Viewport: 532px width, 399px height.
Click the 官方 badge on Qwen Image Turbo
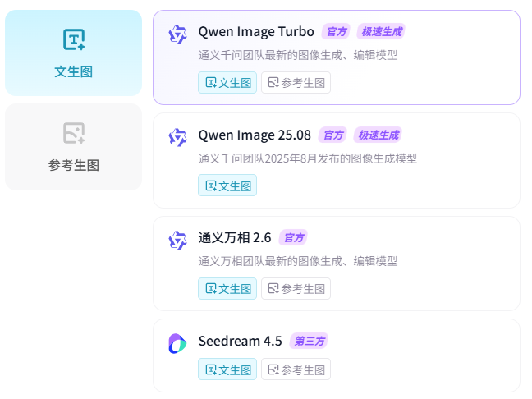pyautogui.click(x=336, y=31)
